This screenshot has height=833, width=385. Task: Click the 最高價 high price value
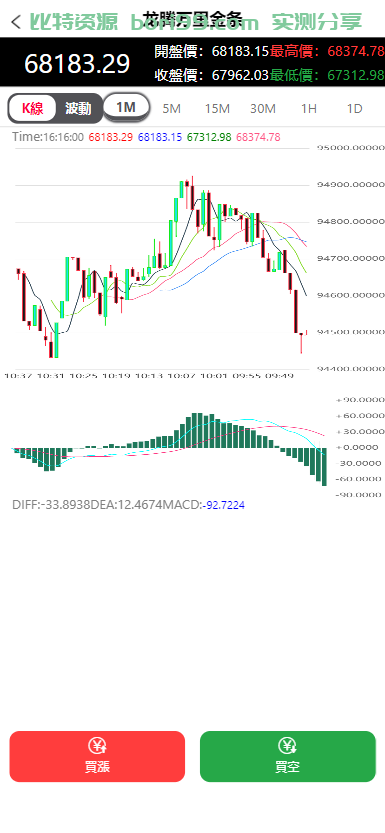tap(356, 52)
